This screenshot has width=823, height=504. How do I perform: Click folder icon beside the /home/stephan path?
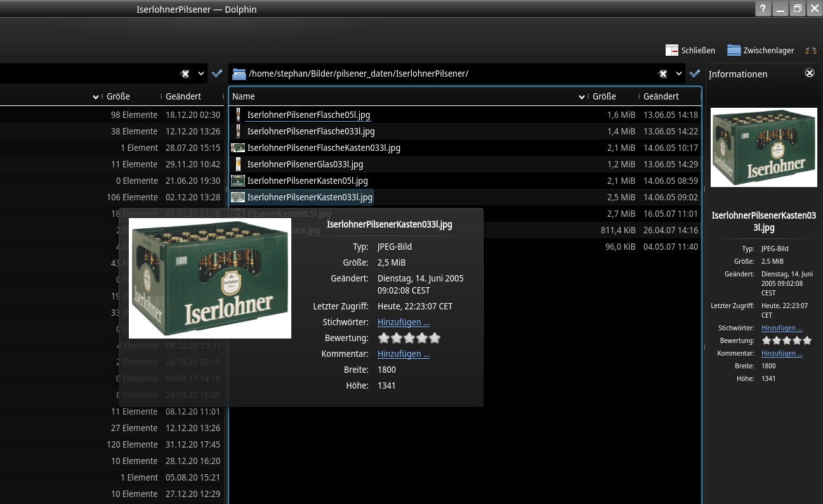point(239,74)
